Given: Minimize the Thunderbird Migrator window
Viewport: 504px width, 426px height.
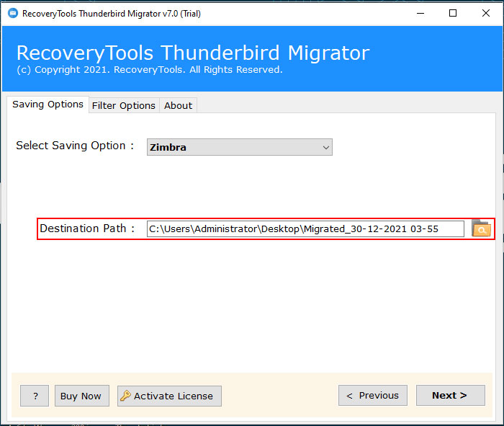Looking at the screenshot, I should click(x=420, y=13).
